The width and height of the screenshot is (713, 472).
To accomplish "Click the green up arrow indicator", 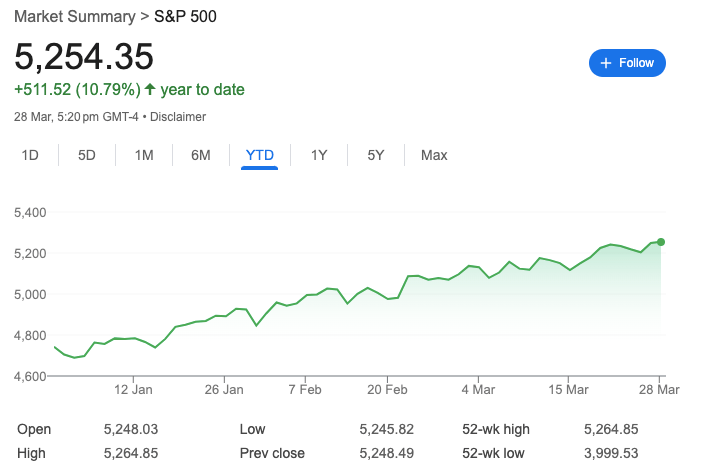I will pyautogui.click(x=150, y=90).
